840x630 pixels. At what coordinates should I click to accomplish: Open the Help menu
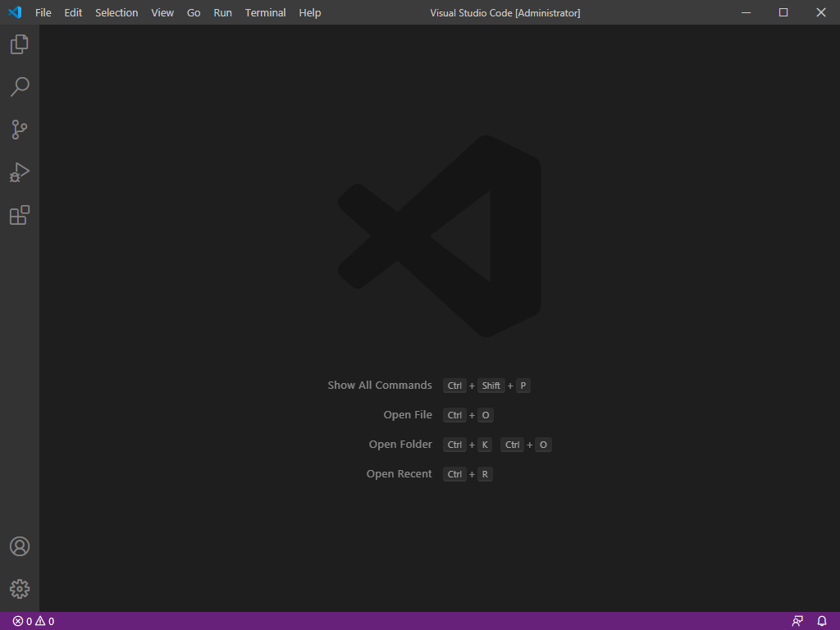pyautogui.click(x=309, y=12)
